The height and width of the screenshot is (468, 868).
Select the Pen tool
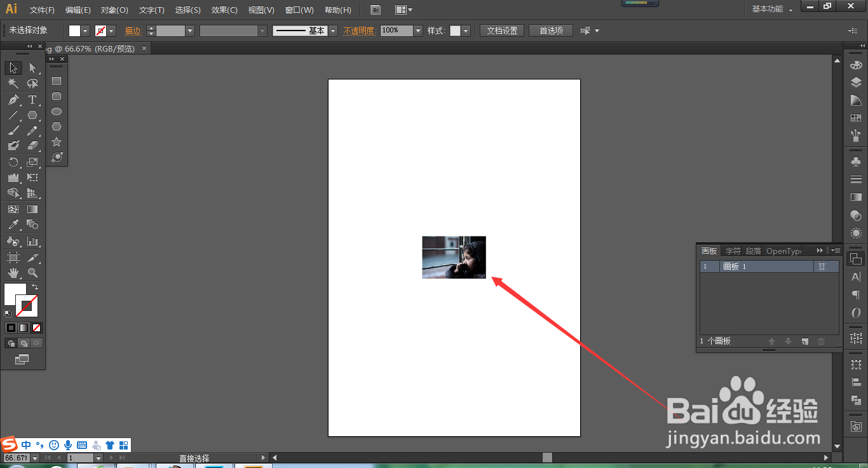click(13, 100)
